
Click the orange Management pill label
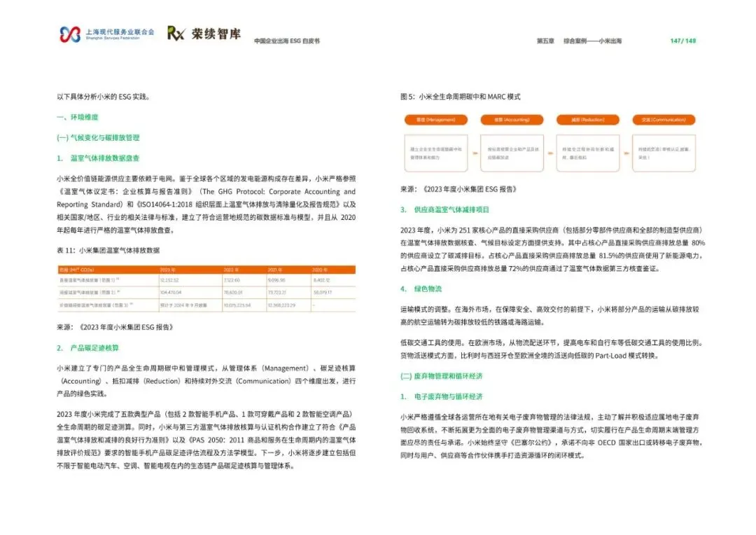[x=436, y=120]
